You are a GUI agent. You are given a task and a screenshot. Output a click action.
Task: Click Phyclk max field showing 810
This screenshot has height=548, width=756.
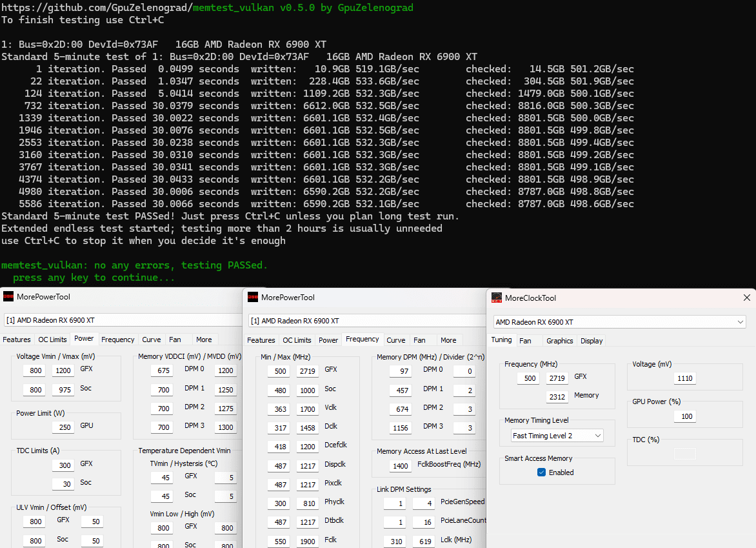306,503
